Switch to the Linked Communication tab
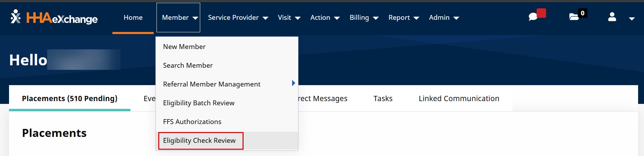Image resolution: width=644 pixels, height=156 pixels. pos(459,99)
